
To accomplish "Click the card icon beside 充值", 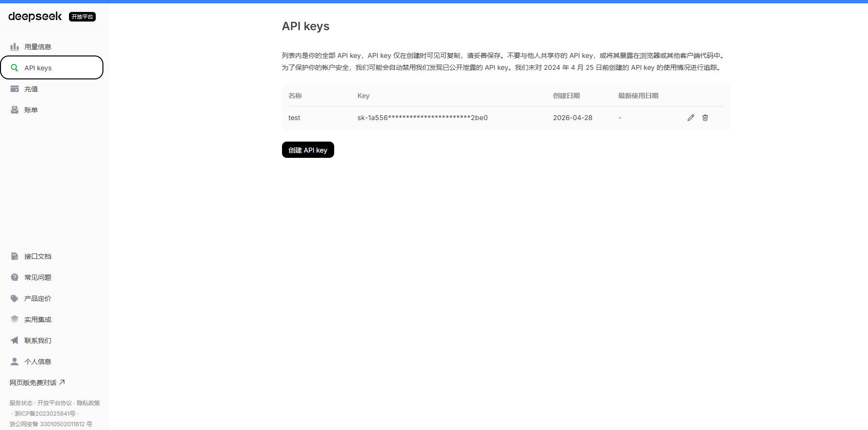I will coord(14,89).
